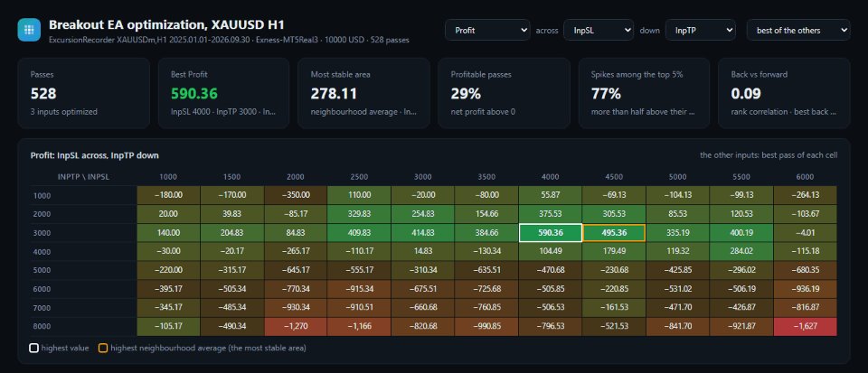Image resolution: width=868 pixels, height=373 pixels.
Task: Click the Back vs forward card
Action: (x=784, y=93)
